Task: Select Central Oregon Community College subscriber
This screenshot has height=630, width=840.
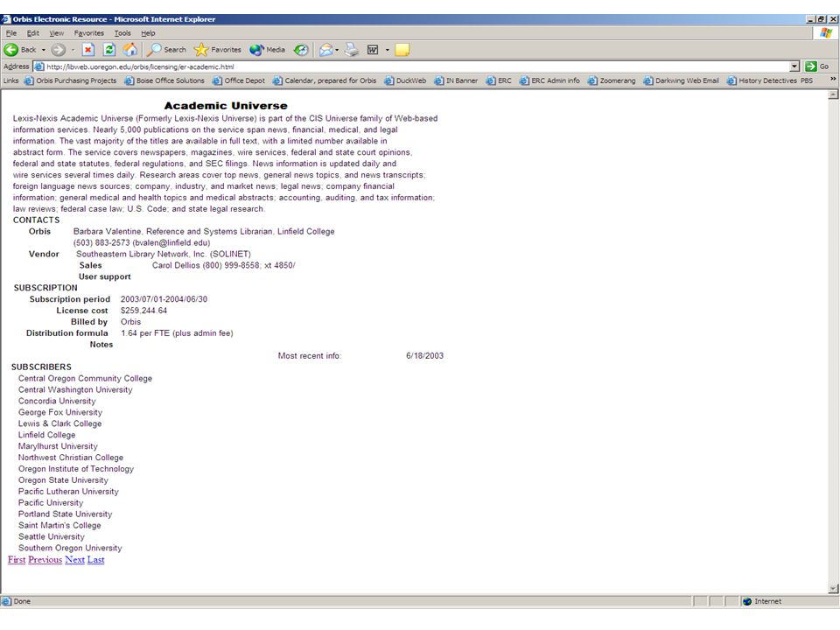Action: (85, 378)
